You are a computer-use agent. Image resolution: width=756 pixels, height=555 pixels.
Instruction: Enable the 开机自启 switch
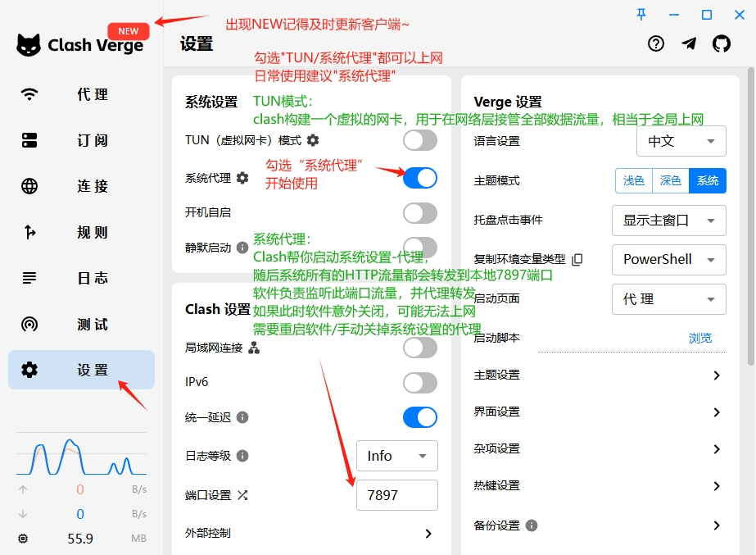click(420, 213)
